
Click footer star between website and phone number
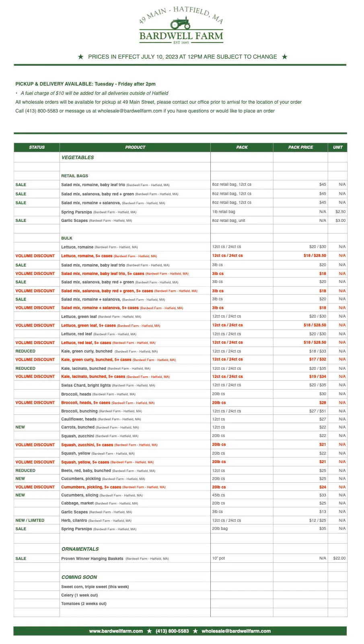coord(149,631)
